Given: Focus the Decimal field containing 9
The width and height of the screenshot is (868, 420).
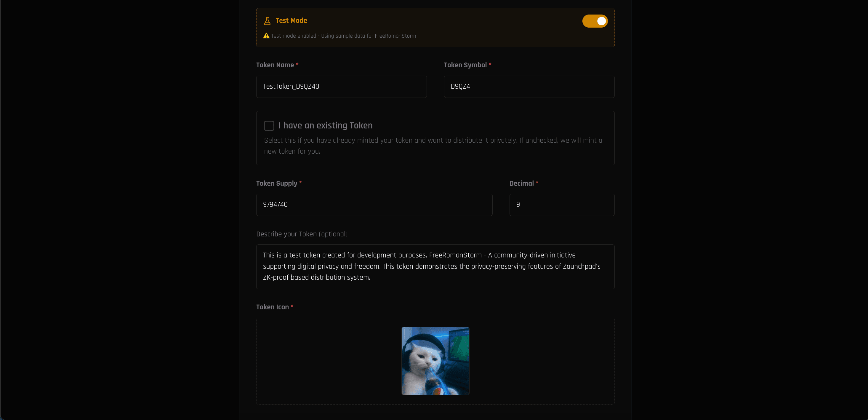Looking at the screenshot, I should point(561,205).
